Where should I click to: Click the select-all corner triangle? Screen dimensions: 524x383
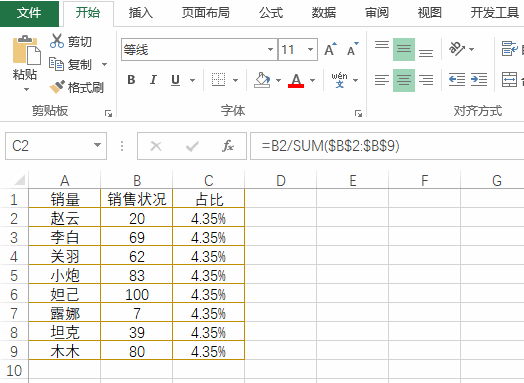tap(19, 180)
